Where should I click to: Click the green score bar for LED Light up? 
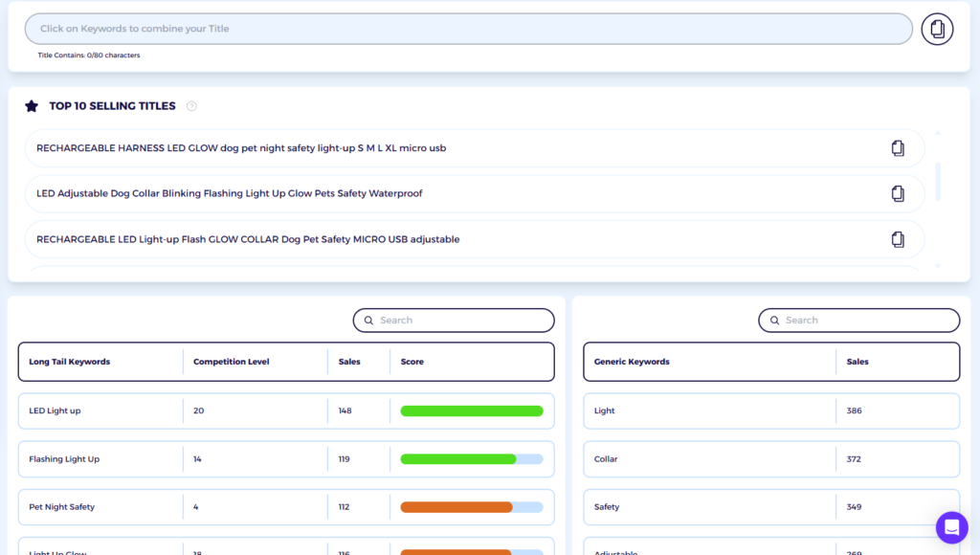[x=472, y=411]
